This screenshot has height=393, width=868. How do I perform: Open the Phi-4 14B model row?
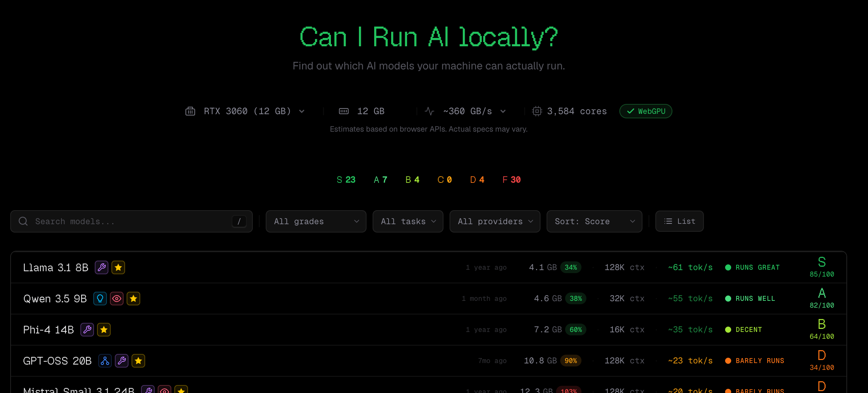pos(429,330)
